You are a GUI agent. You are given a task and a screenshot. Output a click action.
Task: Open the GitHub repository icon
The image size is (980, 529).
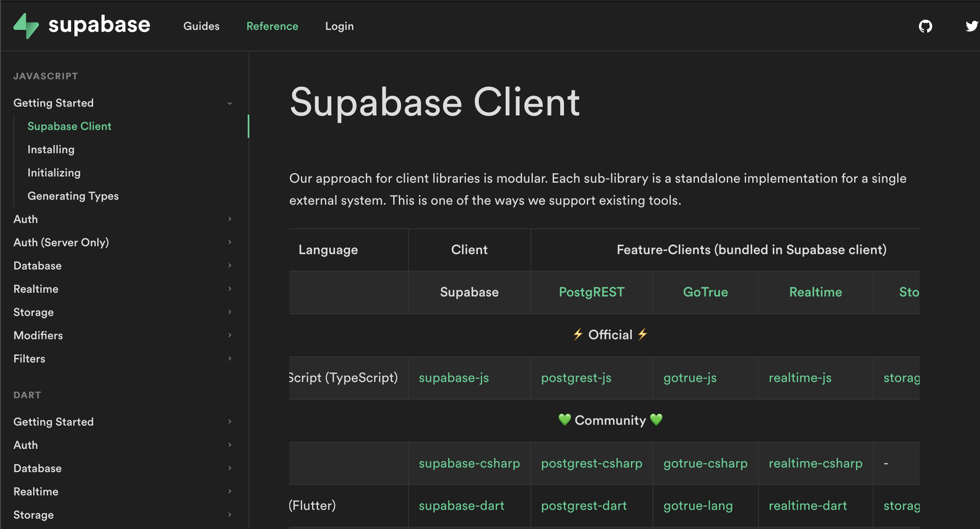926,26
